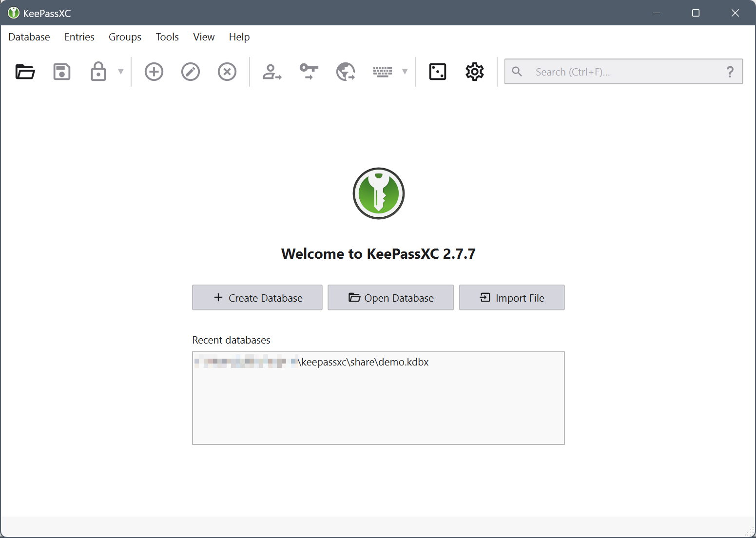756x538 pixels.
Task: Click the Delete Entry icon
Action: [227, 72]
